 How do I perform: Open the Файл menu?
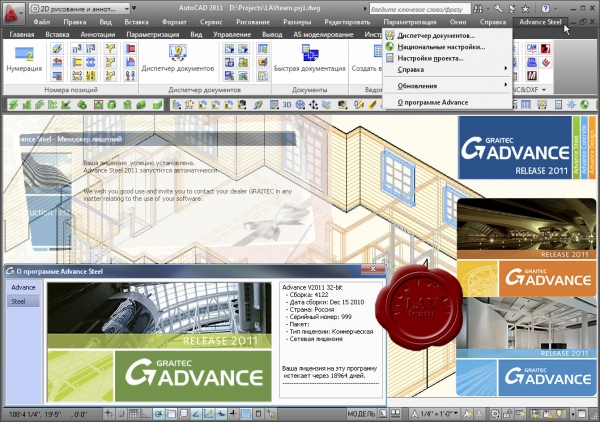pyautogui.click(x=42, y=22)
